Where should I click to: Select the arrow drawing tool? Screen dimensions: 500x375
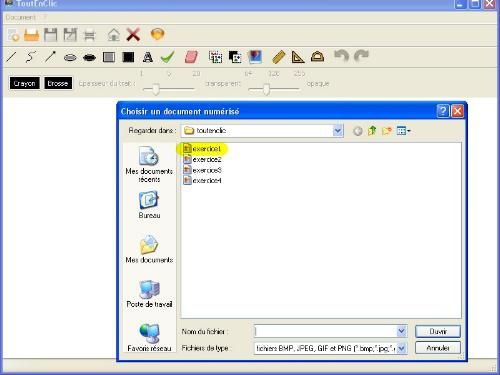click(x=50, y=57)
